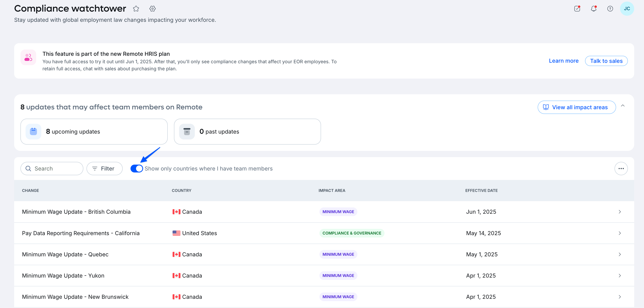Click into the Search field

point(52,169)
